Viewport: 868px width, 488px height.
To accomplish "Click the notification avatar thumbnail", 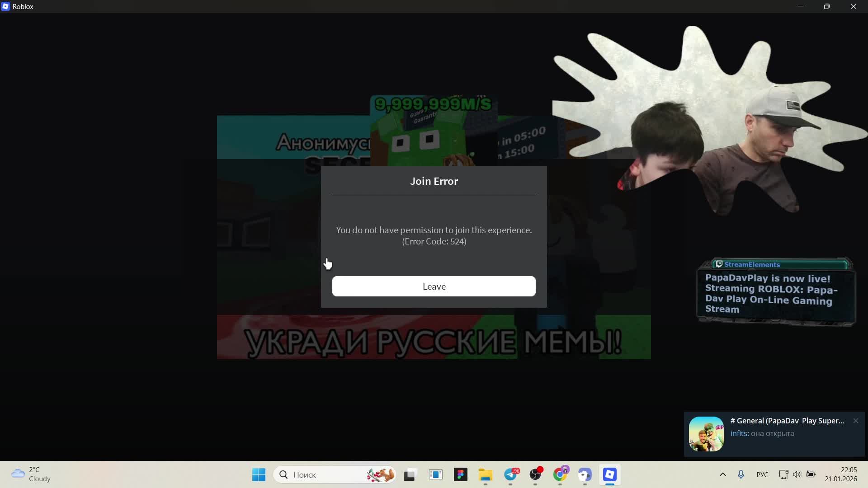I will tap(706, 434).
